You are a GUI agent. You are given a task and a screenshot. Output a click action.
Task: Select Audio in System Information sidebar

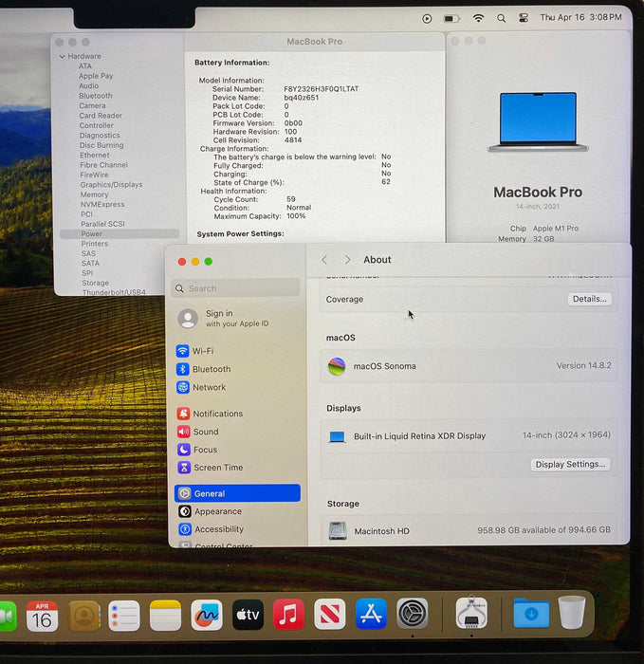click(x=88, y=85)
